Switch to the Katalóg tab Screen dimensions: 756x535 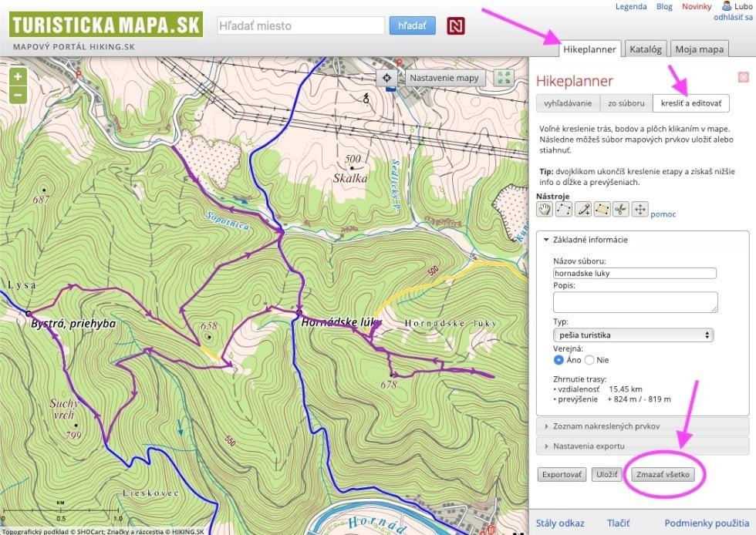[645, 49]
